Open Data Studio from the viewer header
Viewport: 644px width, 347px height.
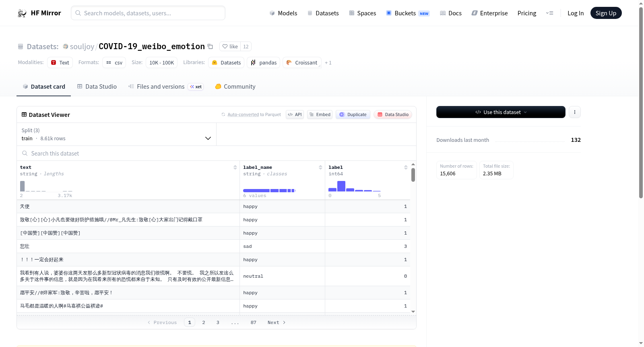click(x=393, y=114)
